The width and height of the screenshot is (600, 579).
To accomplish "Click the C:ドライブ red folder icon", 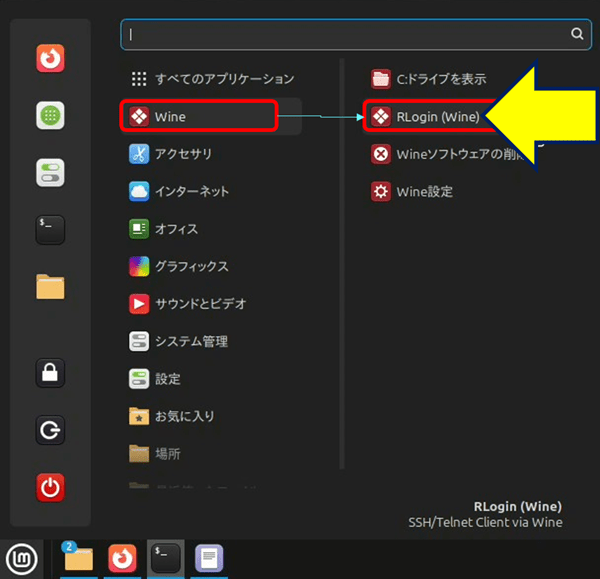I will (x=381, y=79).
